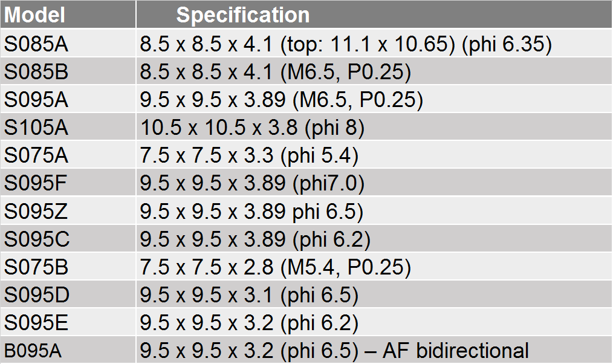This screenshot has height=364, width=613.
Task: Select the S095E model cell
Action: tap(68, 322)
